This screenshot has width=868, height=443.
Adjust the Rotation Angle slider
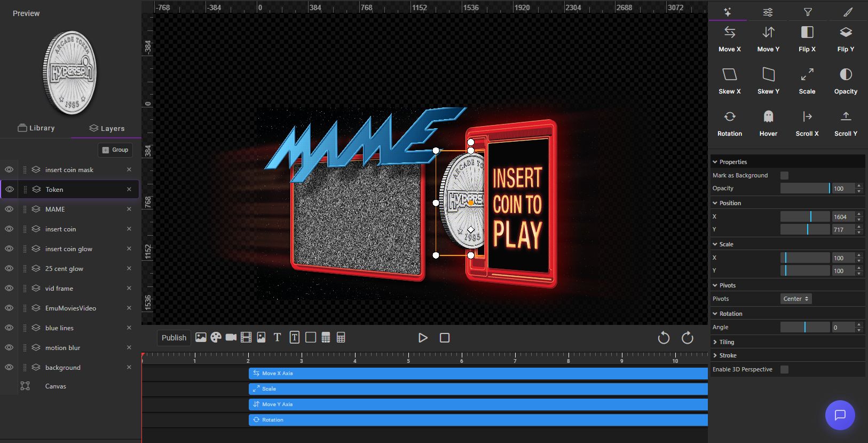805,327
